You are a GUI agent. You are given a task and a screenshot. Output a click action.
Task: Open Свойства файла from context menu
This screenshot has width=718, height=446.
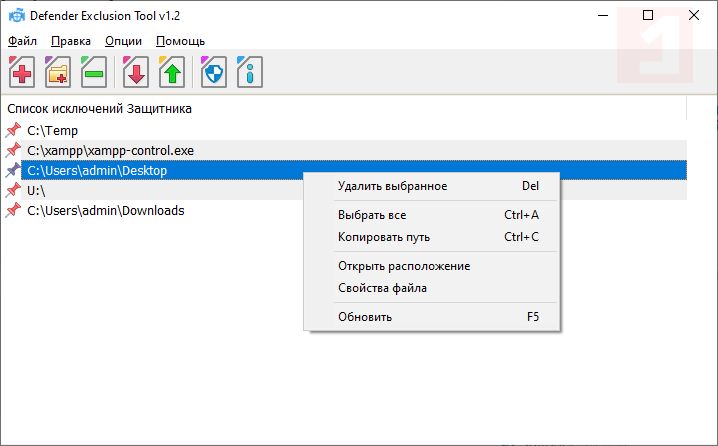(x=432, y=288)
